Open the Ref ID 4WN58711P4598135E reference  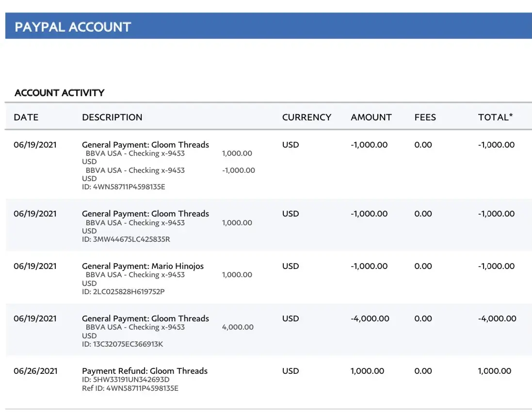(x=130, y=388)
